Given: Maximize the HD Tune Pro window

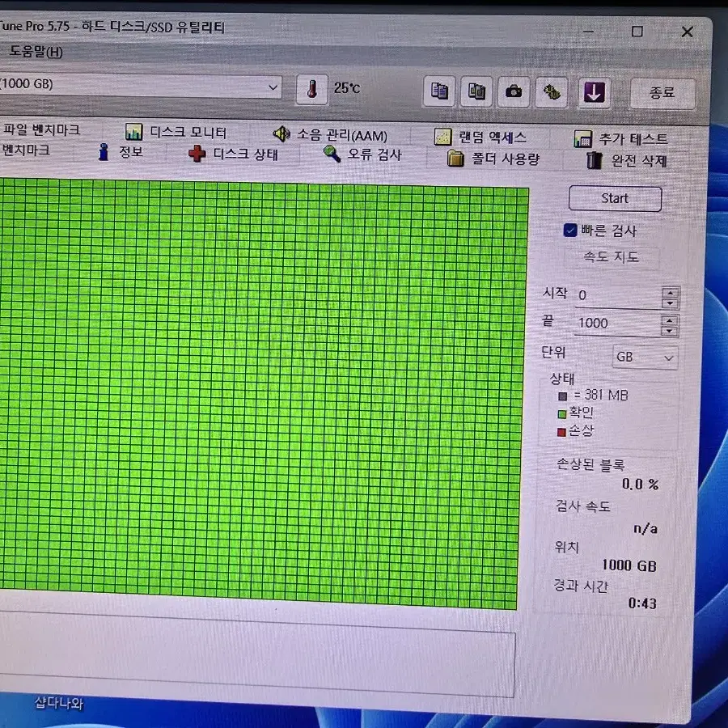Looking at the screenshot, I should 637,31.
